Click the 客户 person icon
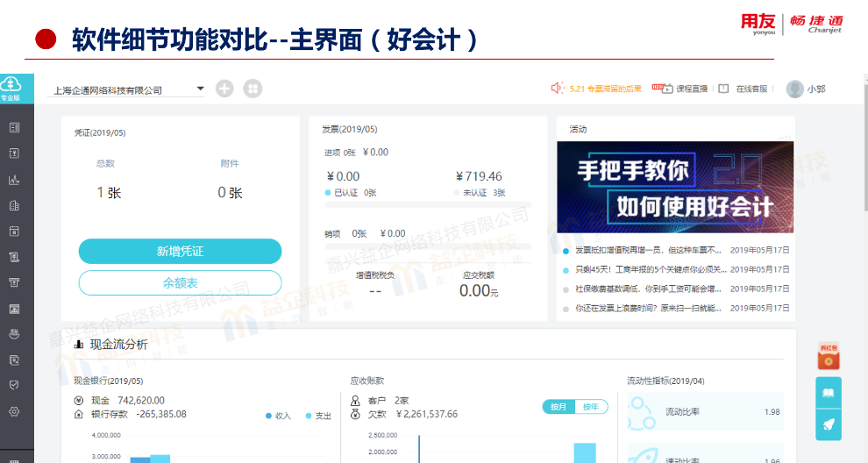 click(355, 401)
